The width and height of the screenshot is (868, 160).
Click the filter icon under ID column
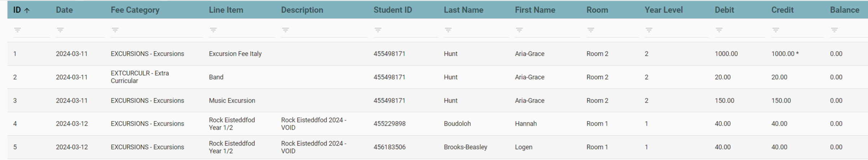point(17,30)
